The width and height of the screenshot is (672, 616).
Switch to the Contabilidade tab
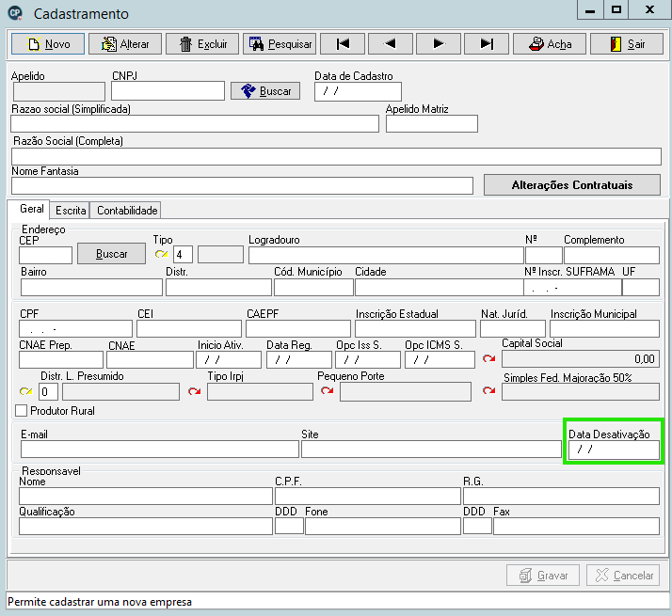click(127, 211)
